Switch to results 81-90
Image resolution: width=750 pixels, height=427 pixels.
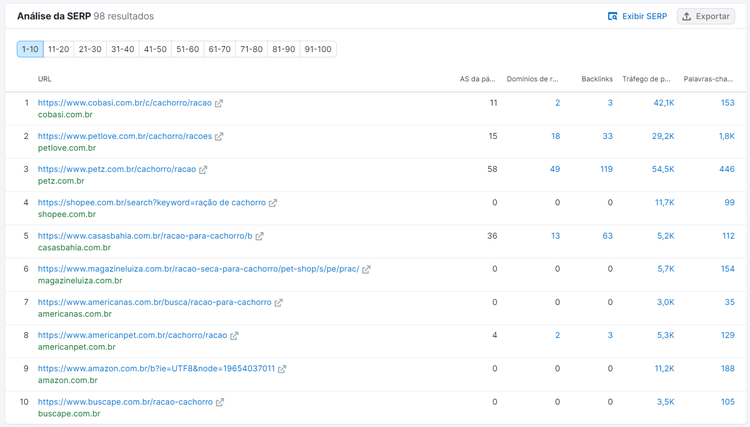(x=284, y=49)
